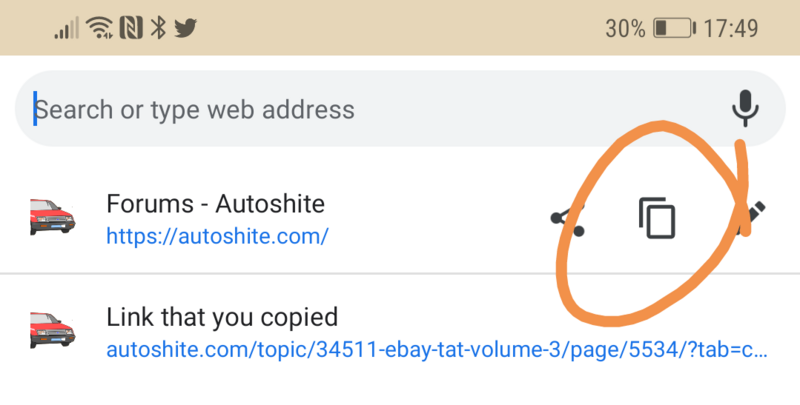Edit the Forums - Autoshite URL with the pencil
The width and height of the screenshot is (800, 405).
click(751, 217)
